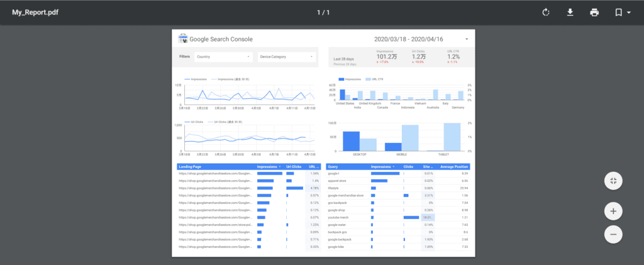
Task: Click the TABLET bar chart label
Action: [x=443, y=154]
